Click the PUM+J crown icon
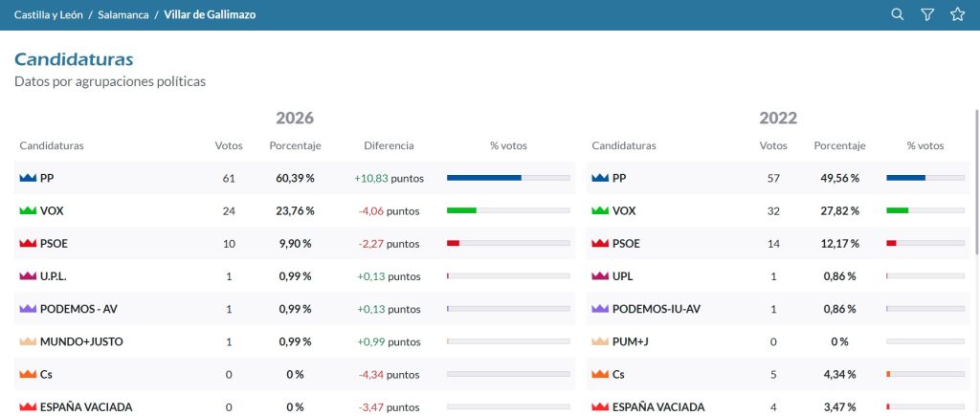The width and height of the screenshot is (980, 416). point(600,341)
